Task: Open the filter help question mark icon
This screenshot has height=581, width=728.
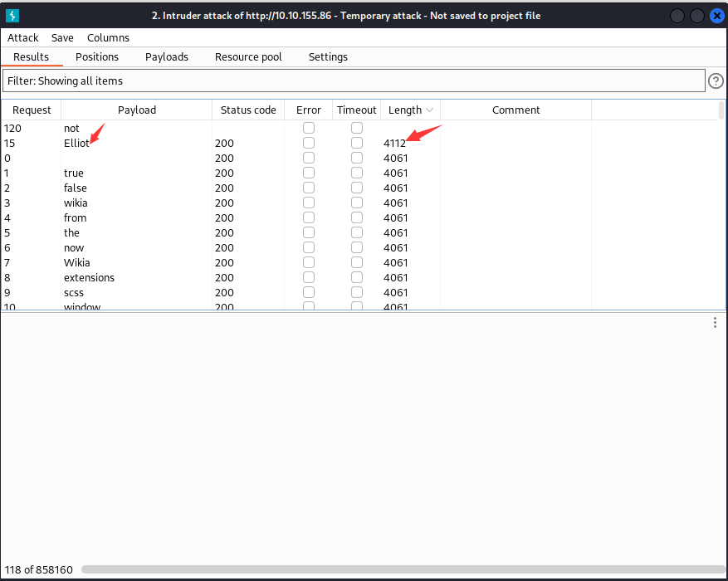Action: click(716, 81)
